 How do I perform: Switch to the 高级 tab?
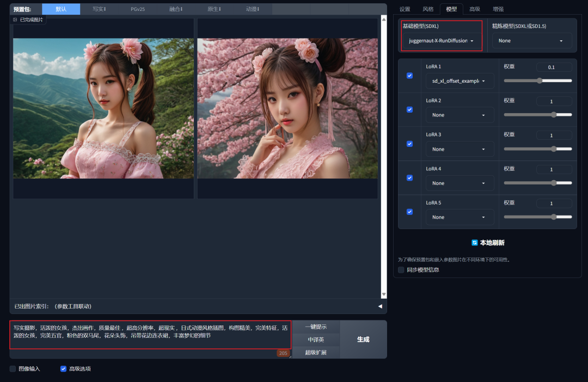pyautogui.click(x=475, y=9)
